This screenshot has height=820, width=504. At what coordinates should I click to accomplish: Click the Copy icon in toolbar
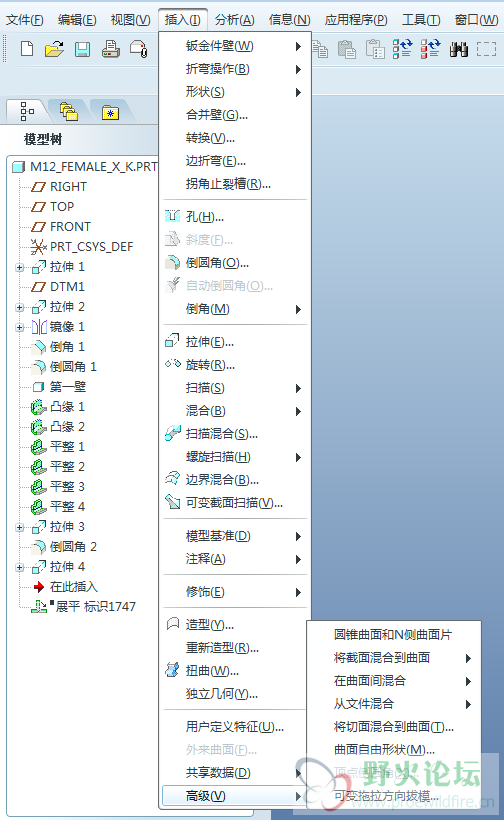320,49
